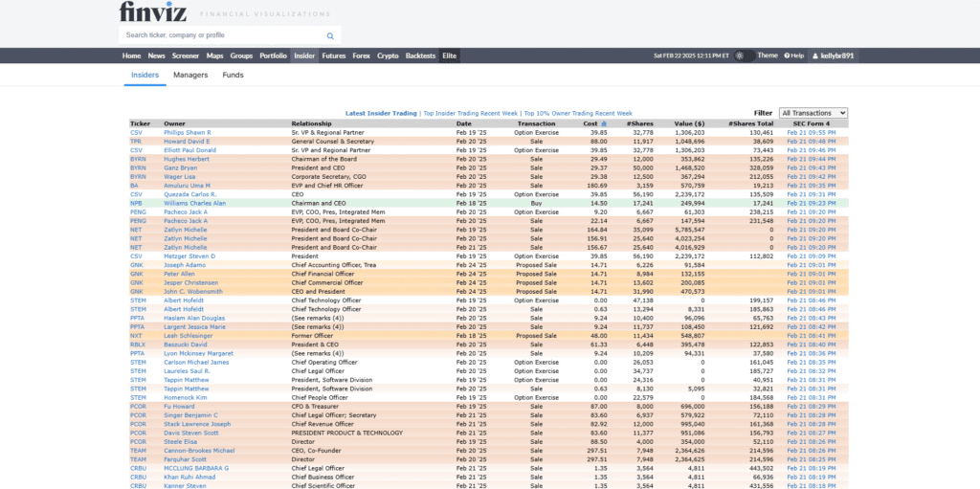Toggle the dark/light theme switch
The width and height of the screenshot is (980, 489).
(x=744, y=56)
